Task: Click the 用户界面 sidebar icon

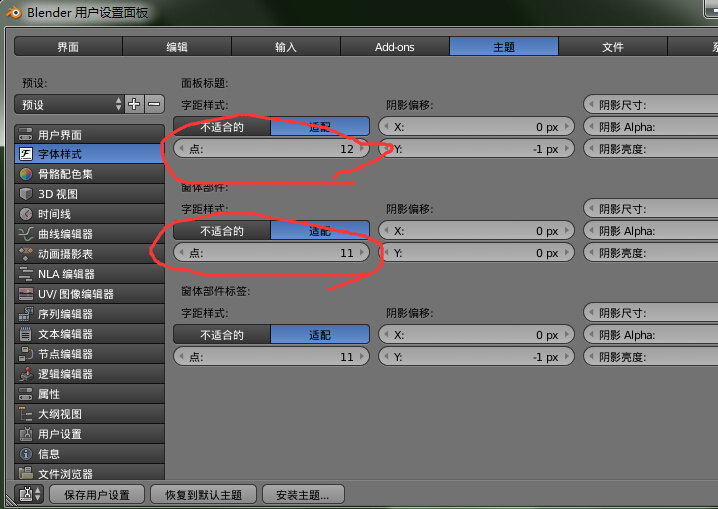Action: pos(26,134)
